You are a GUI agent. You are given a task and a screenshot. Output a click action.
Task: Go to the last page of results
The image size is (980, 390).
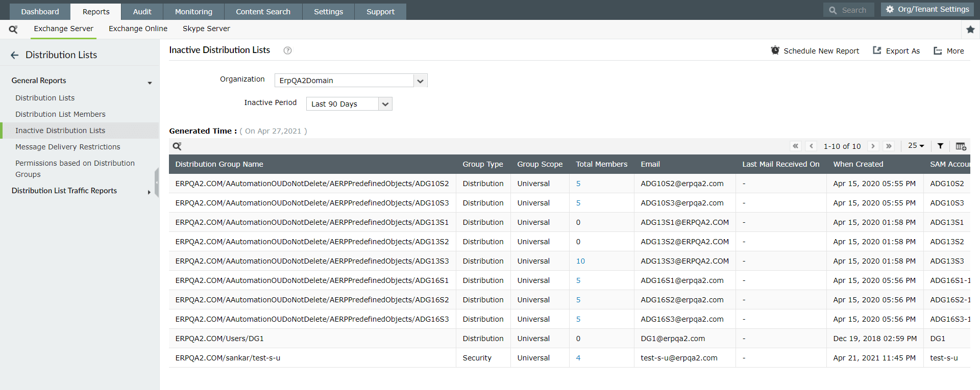889,146
